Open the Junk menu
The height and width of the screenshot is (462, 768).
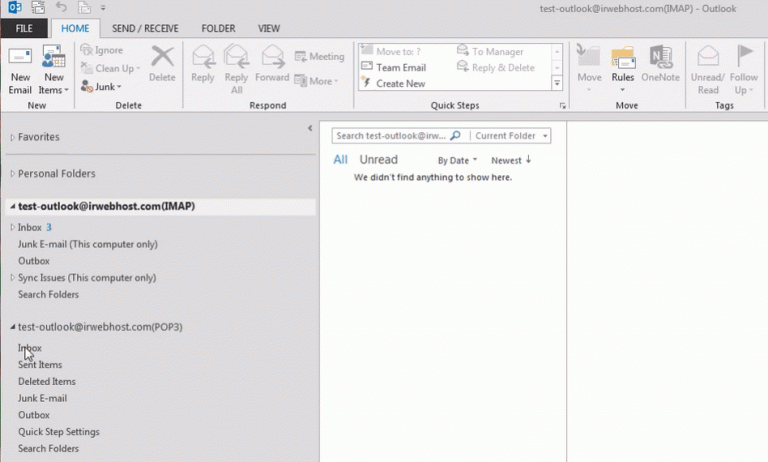[101, 87]
